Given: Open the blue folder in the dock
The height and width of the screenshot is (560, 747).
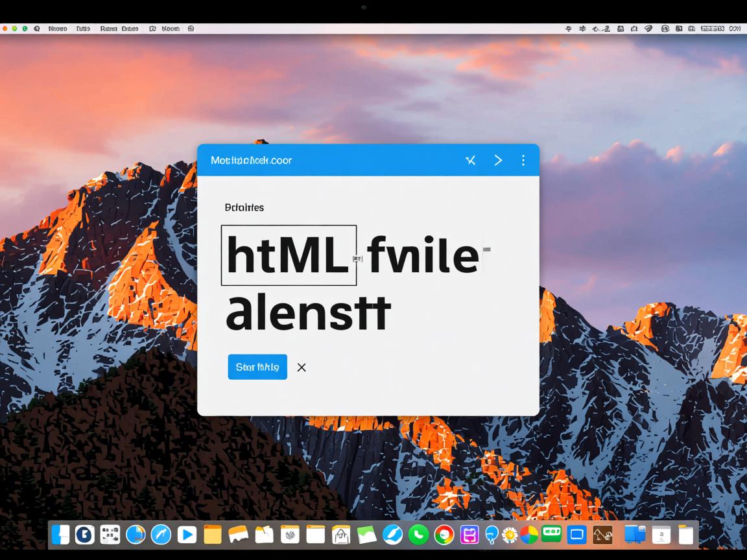Looking at the screenshot, I should 634,534.
